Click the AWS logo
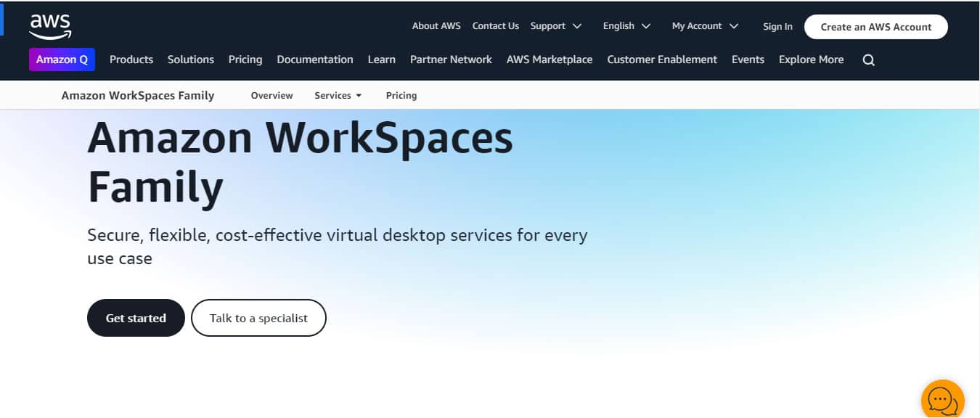 pos(50,26)
